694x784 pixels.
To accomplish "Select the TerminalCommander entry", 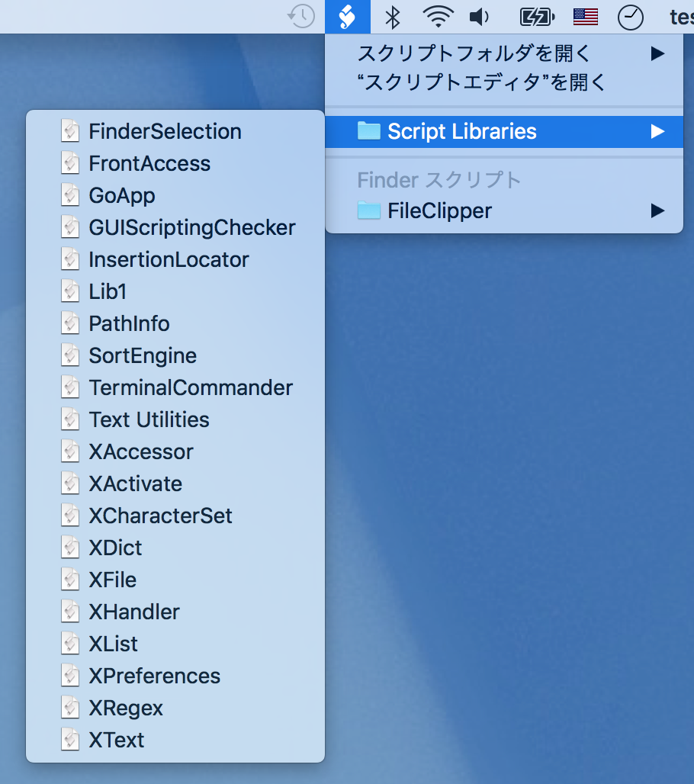I will click(x=191, y=387).
